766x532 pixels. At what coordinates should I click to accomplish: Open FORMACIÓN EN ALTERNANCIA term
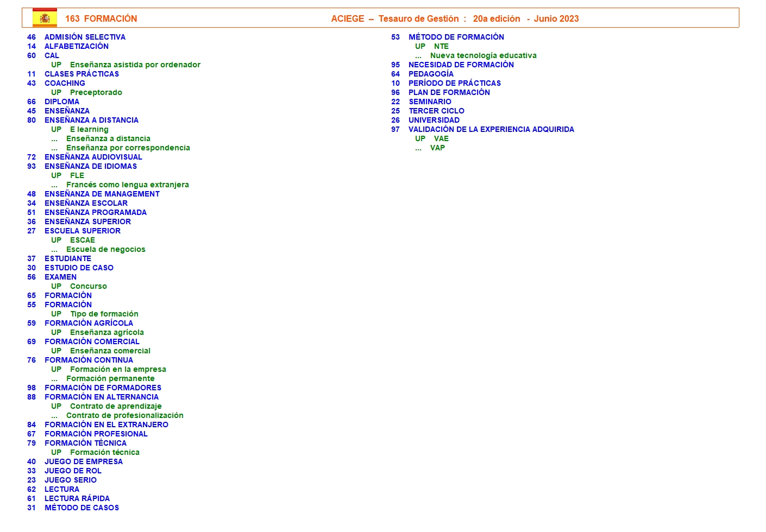(102, 397)
